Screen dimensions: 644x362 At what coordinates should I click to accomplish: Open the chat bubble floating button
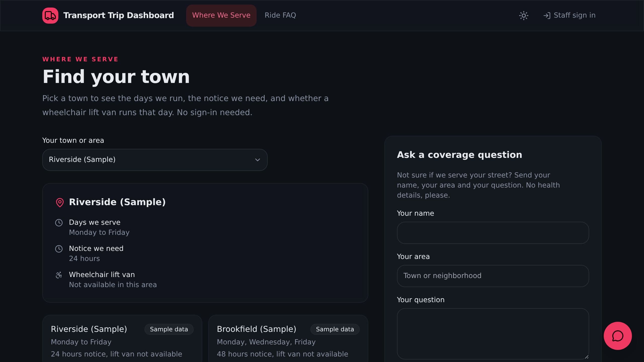618,336
